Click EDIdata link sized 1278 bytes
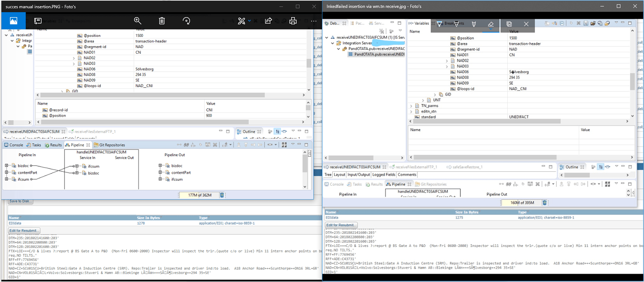 16,223
